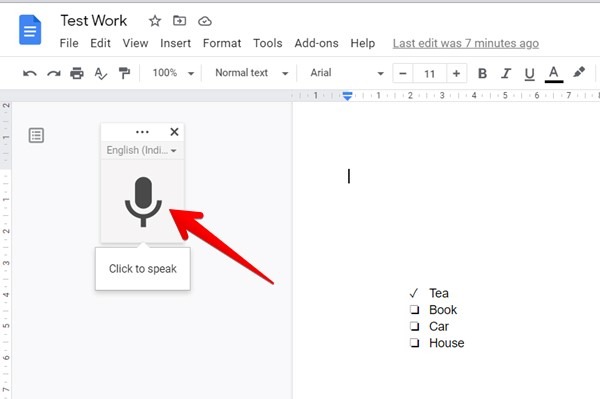Decrease font size with minus button

(x=403, y=73)
